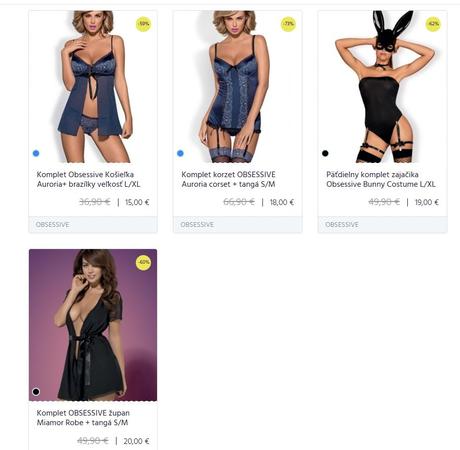Click the discount badge on Auroria corset product
The width and height of the screenshot is (460, 450).
288,24
